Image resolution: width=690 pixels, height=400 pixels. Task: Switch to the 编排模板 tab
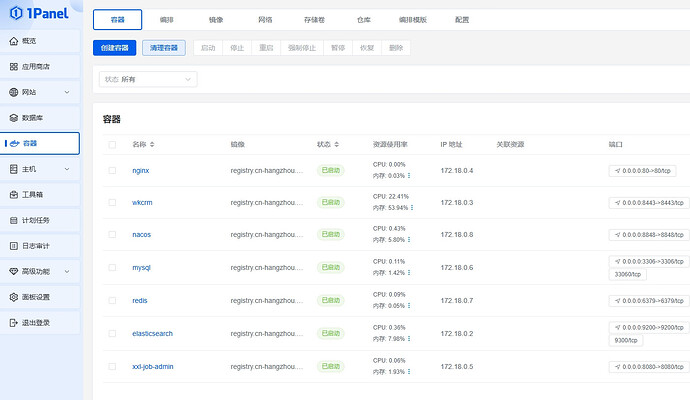tap(413, 20)
